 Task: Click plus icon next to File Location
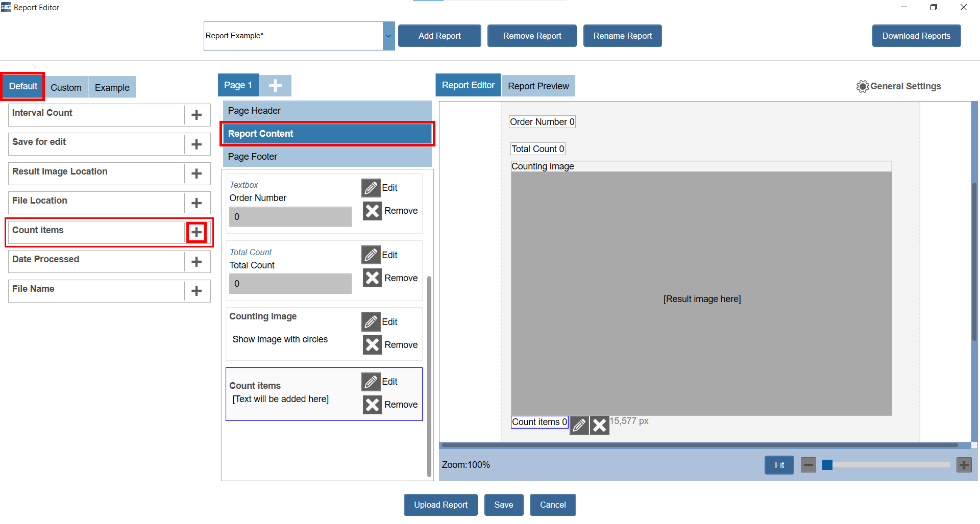197,203
